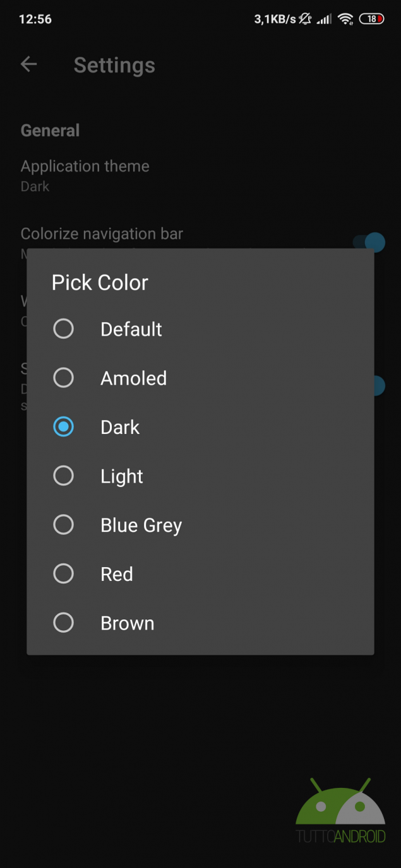The height and width of the screenshot is (868, 401).
Task: Select the Default radio button
Action: (63, 329)
